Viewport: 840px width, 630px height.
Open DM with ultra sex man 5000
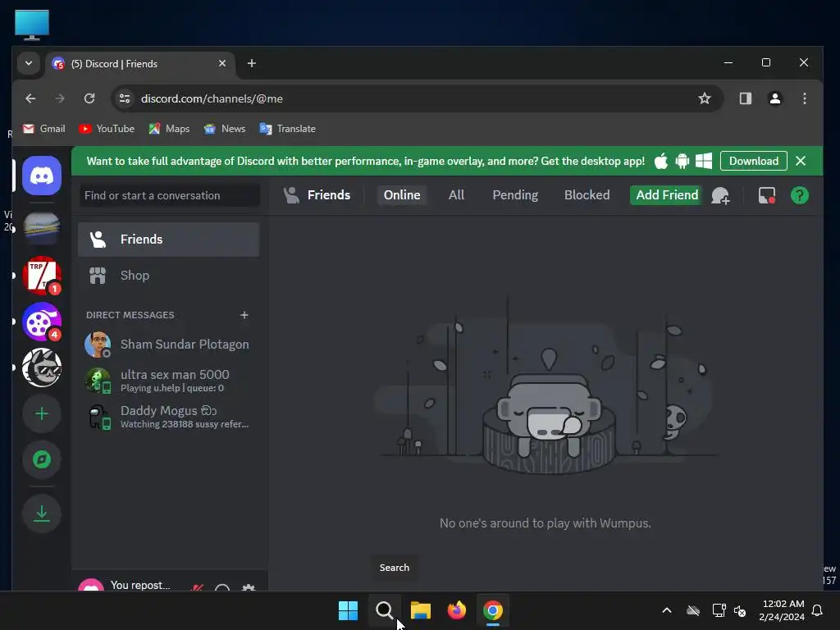(169, 381)
